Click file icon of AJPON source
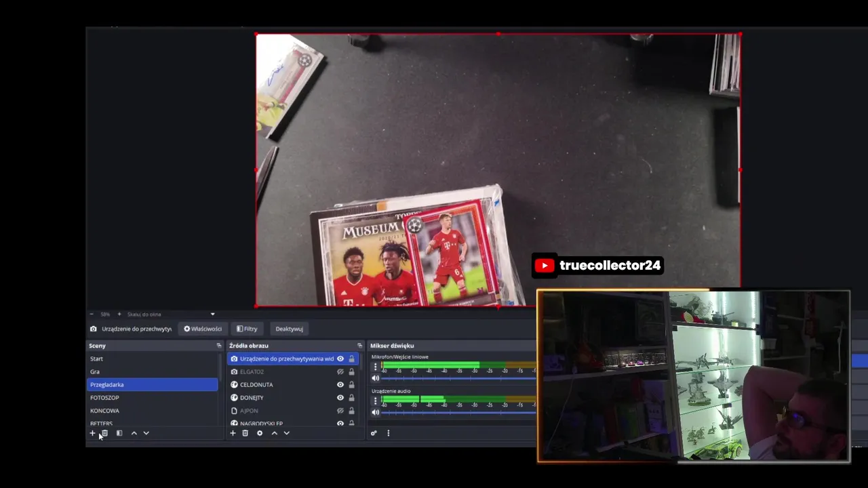The width and height of the screenshot is (868, 488). click(234, 411)
